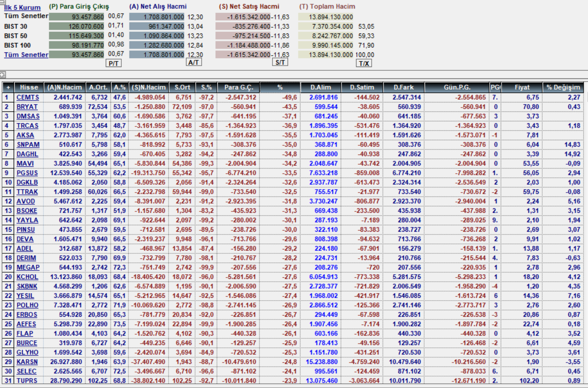Open the MEGAP stock link

[x=27, y=267]
